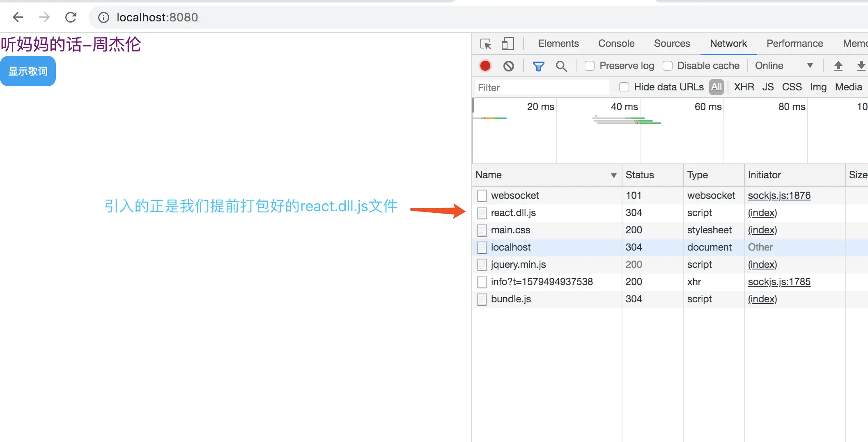Enable Preserve log checkbox
This screenshot has width=868, height=442.
(x=590, y=66)
